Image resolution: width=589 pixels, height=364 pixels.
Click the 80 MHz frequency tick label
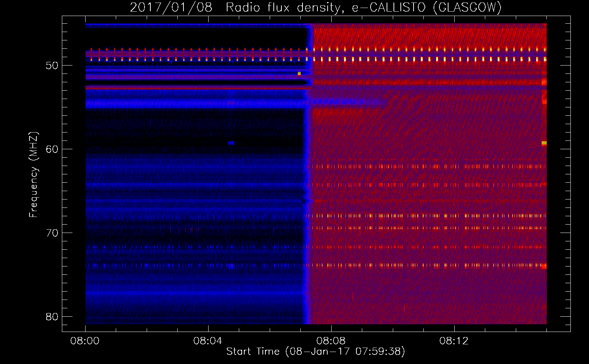[52, 317]
